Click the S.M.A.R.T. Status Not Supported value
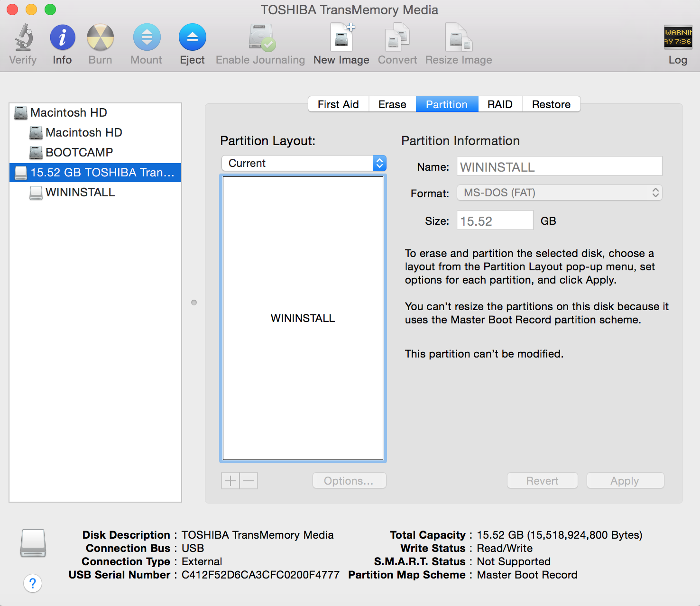 point(514,561)
